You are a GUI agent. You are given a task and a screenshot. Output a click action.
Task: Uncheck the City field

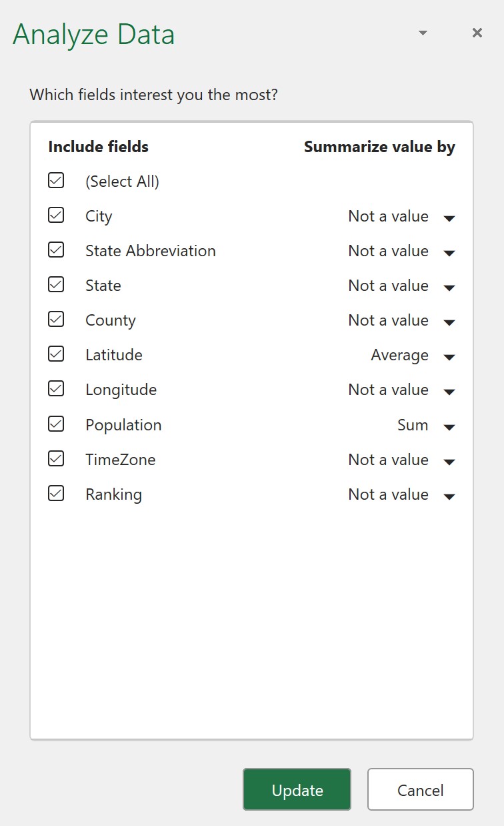[x=56, y=215]
